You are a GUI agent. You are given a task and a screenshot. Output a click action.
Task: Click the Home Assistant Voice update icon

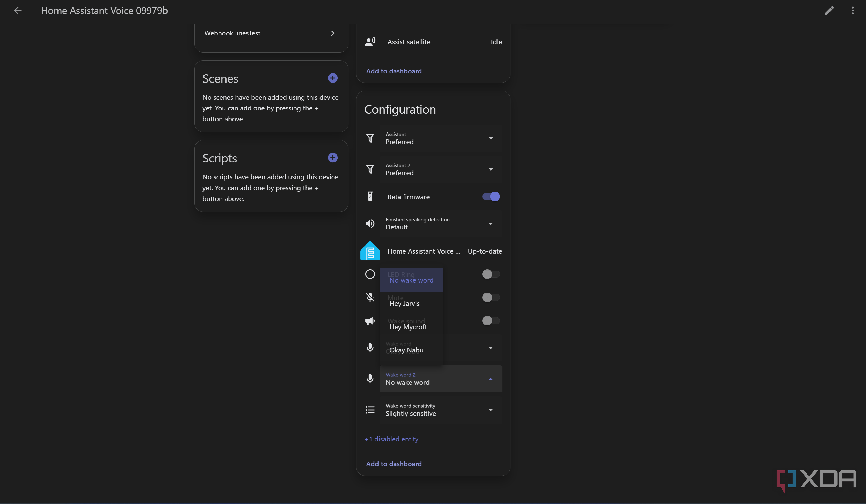coord(370,251)
